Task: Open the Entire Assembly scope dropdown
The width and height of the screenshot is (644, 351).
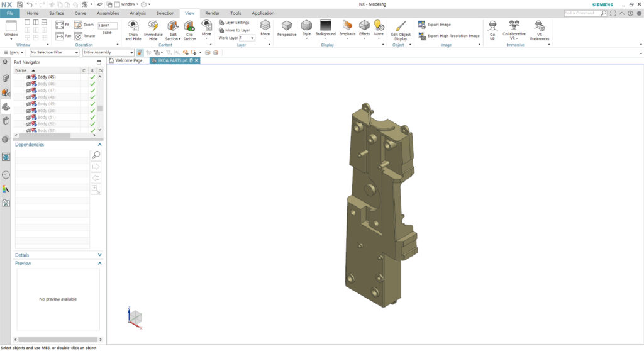Action: click(108, 53)
